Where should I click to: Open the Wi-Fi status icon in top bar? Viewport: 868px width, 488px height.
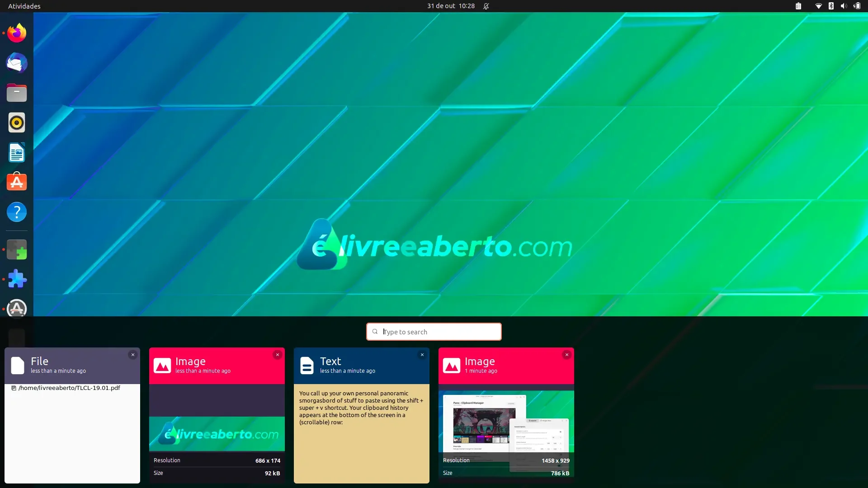pyautogui.click(x=818, y=6)
